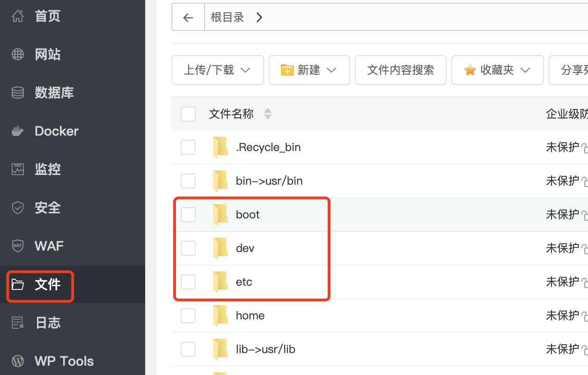Click the back arrow in path bar
The height and width of the screenshot is (375, 588).
point(188,18)
